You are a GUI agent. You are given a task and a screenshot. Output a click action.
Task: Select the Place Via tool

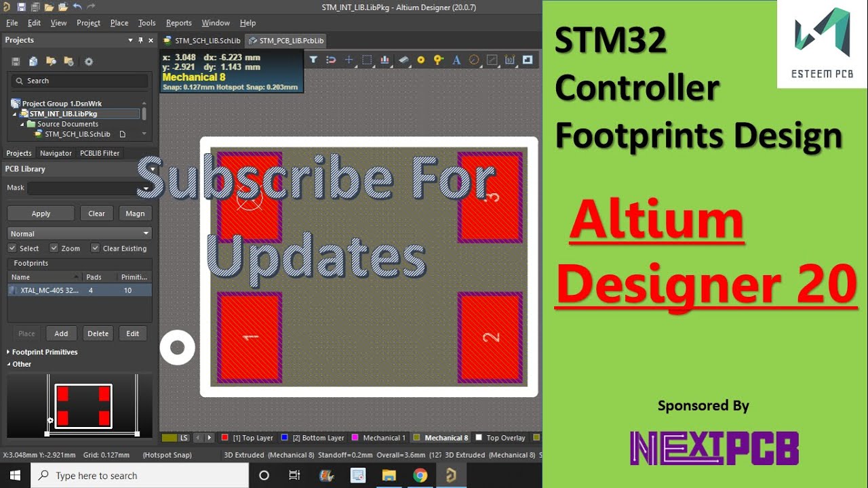pos(439,60)
